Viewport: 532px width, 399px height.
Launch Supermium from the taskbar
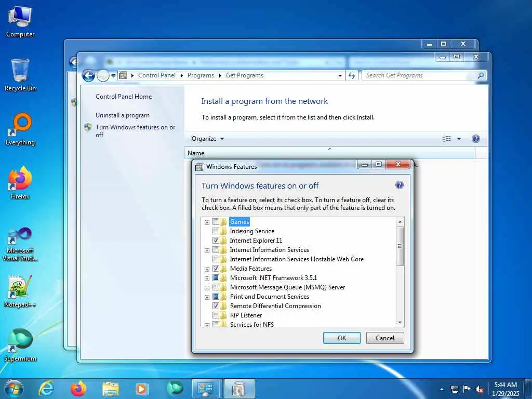175,389
